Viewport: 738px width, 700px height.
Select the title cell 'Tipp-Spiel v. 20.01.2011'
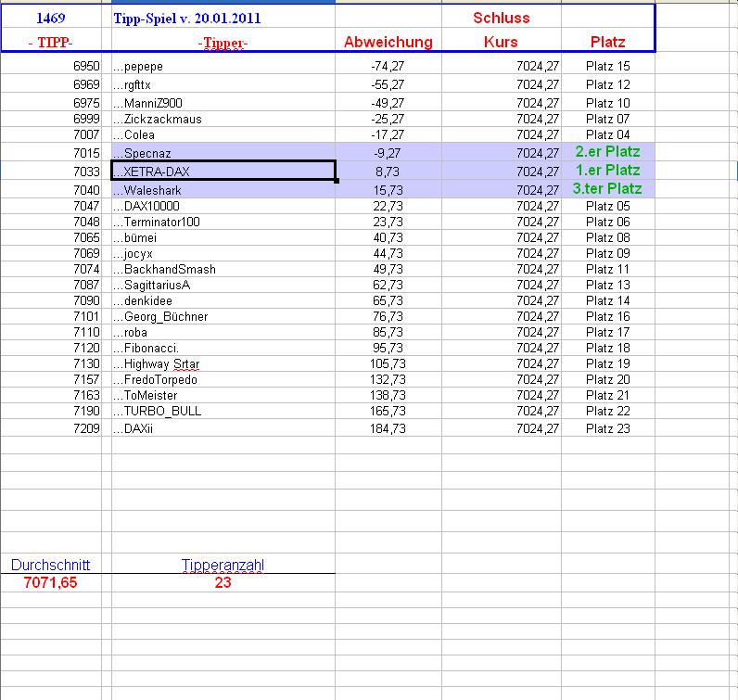click(223, 18)
